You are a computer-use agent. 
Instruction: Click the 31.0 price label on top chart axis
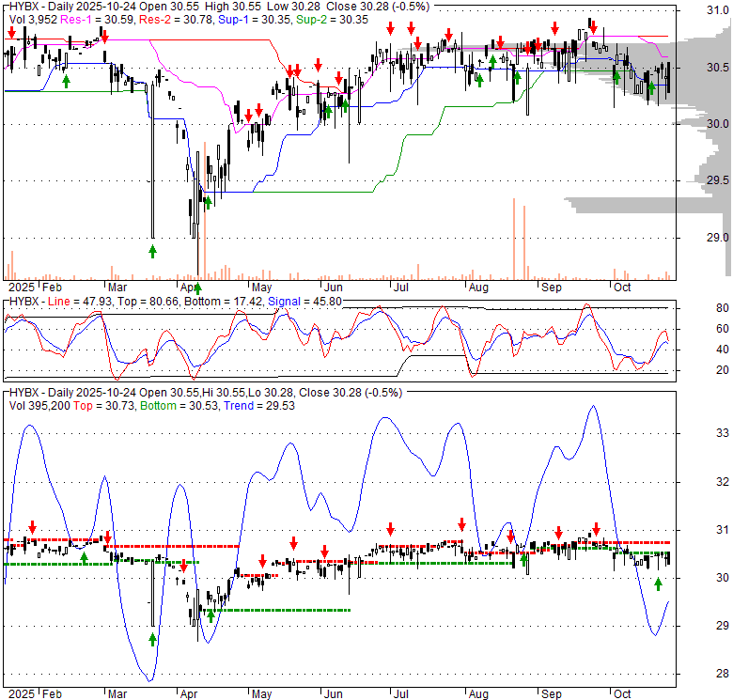(692, 10)
